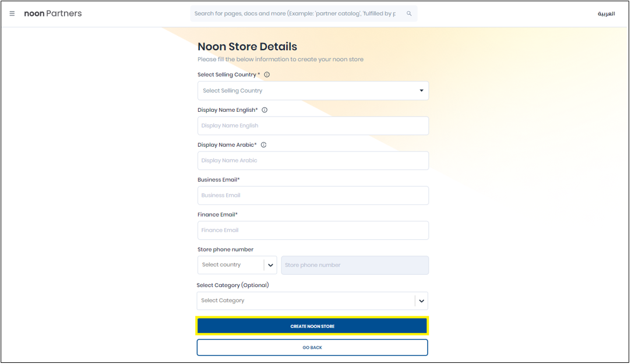The height and width of the screenshot is (364, 631).
Task: Click the Store phone number field
Action: click(x=354, y=266)
